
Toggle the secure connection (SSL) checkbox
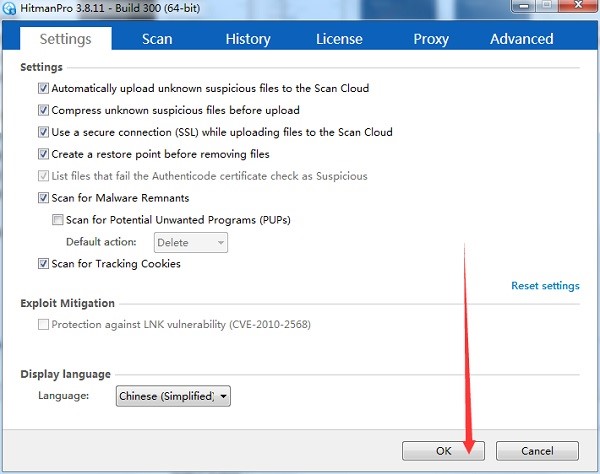pos(44,132)
